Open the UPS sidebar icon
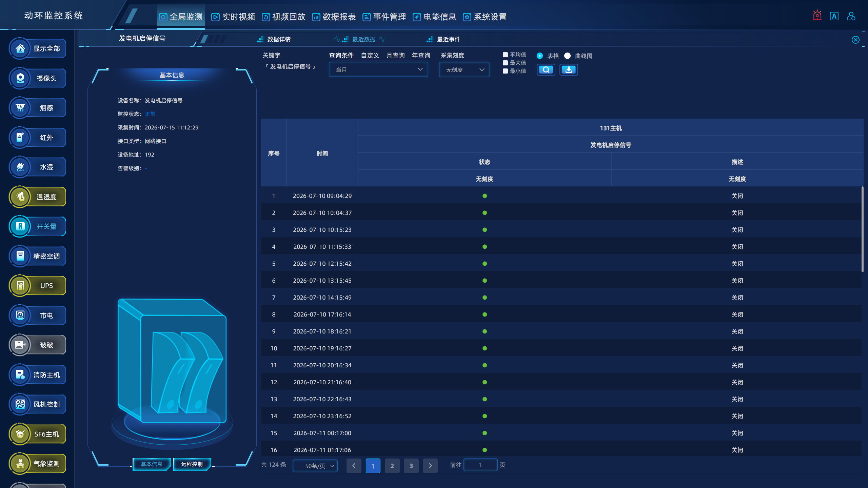 click(x=20, y=286)
